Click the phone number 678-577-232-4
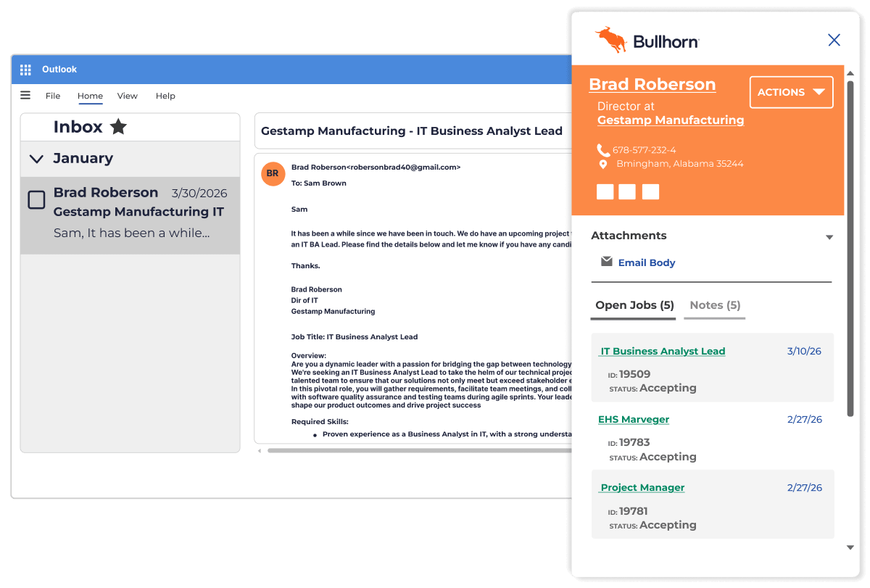The width and height of the screenshot is (870, 588). tap(644, 150)
